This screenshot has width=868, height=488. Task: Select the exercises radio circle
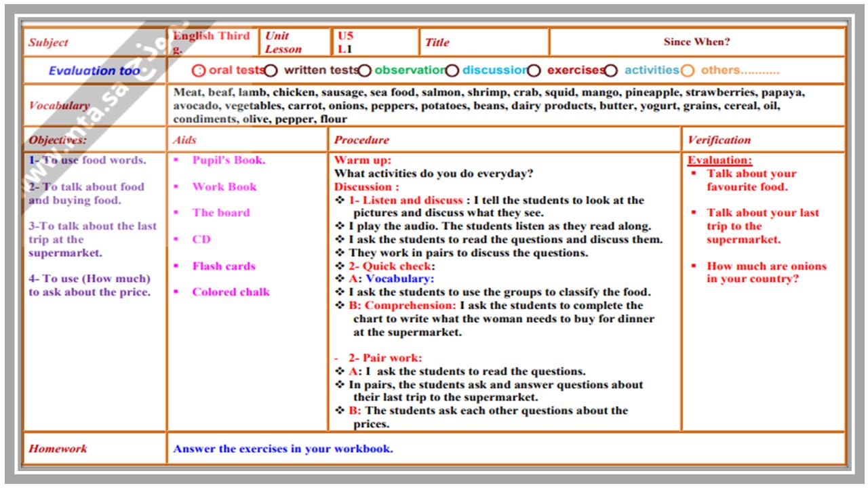pos(534,70)
